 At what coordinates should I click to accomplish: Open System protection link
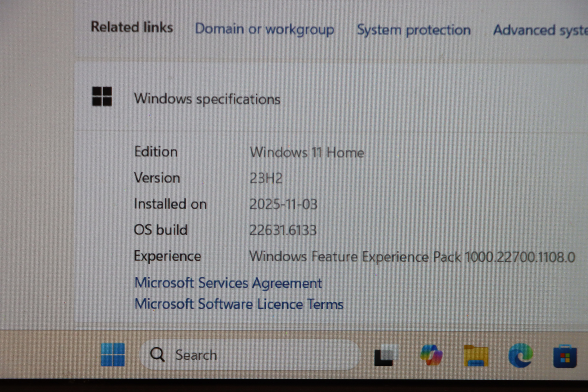coord(414,30)
